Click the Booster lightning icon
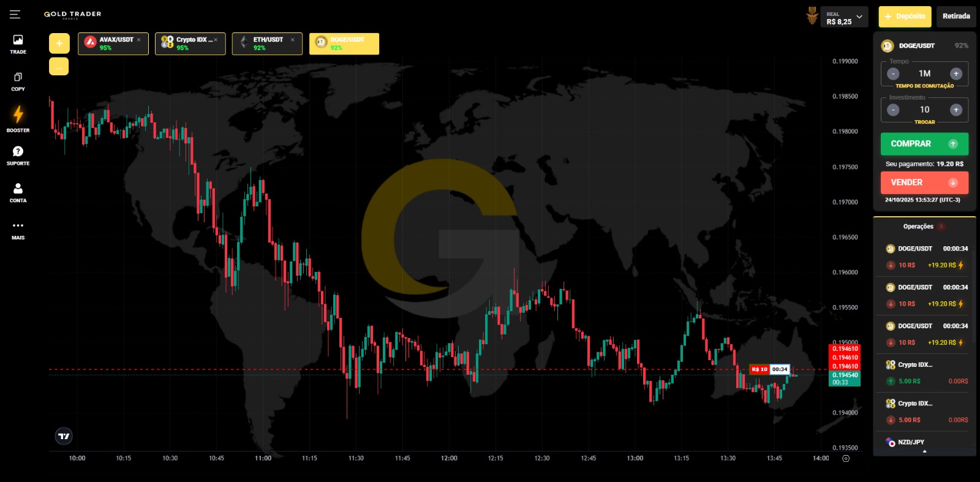Screen dimensions: 980x482 point(18,115)
